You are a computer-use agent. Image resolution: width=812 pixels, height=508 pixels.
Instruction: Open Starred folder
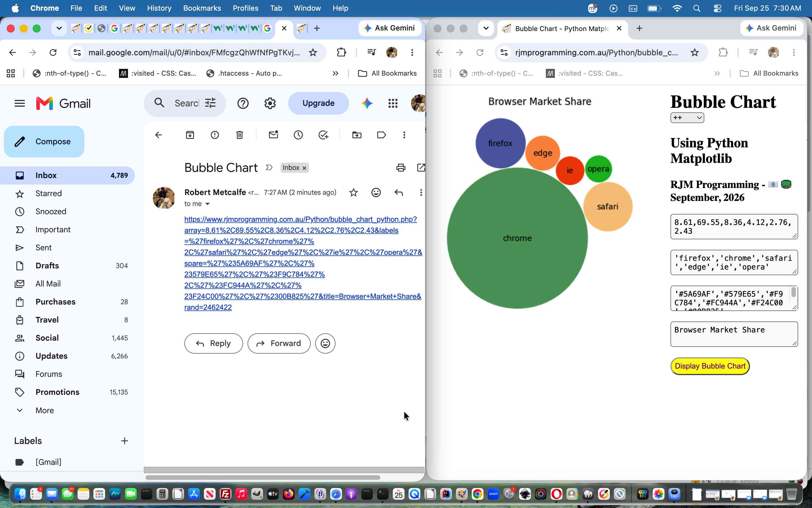(67, 194)
